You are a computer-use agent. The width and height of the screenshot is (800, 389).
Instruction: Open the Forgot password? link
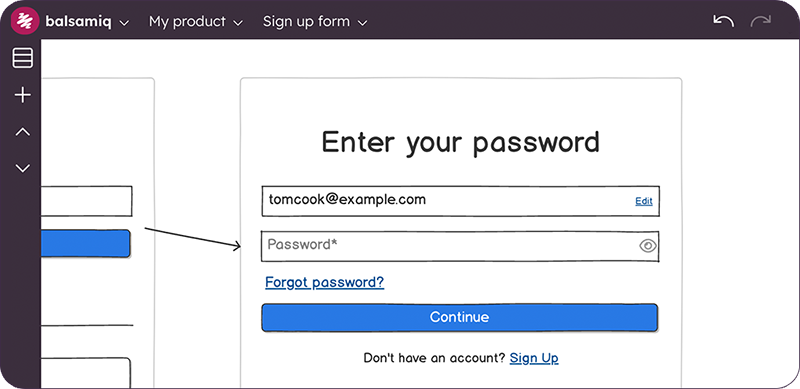click(x=324, y=282)
